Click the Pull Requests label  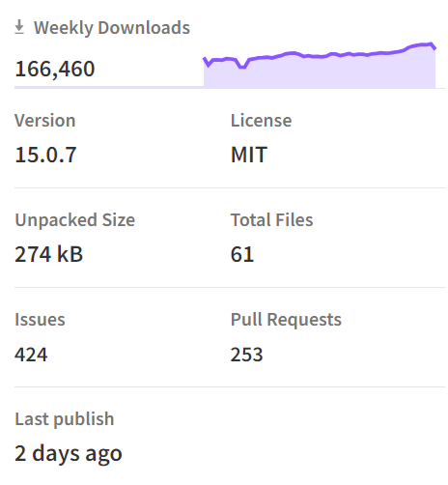(286, 320)
